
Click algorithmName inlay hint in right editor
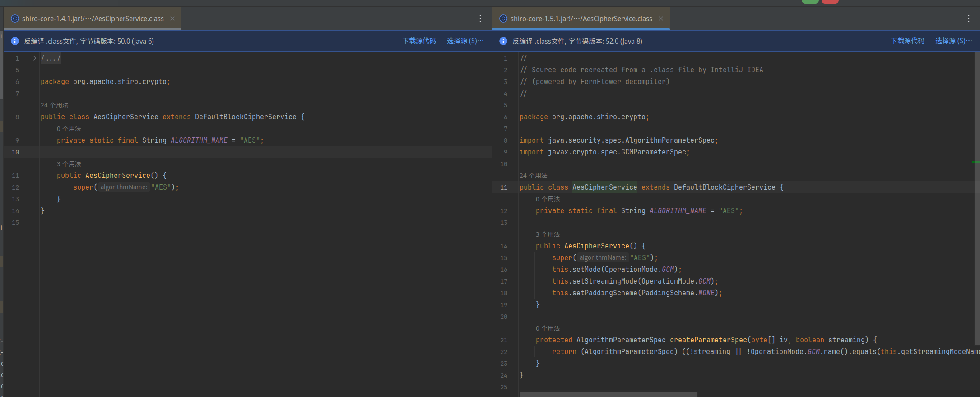[603, 258]
